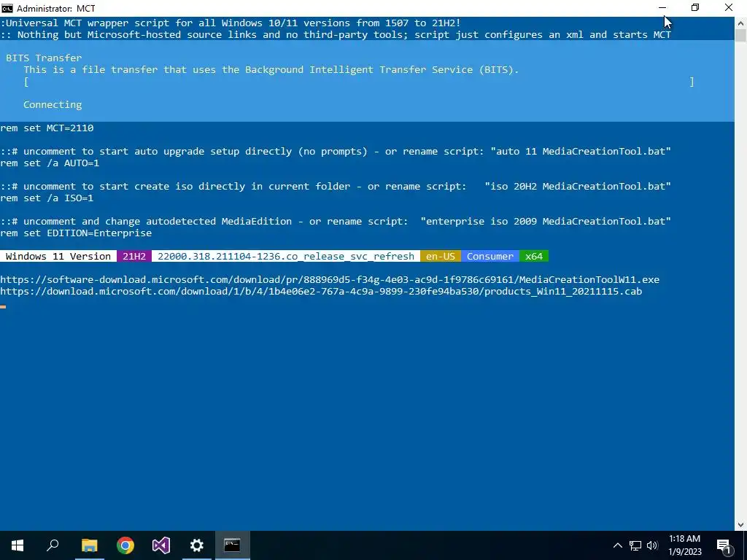
Task: Open the notification center icon
Action: point(724,545)
